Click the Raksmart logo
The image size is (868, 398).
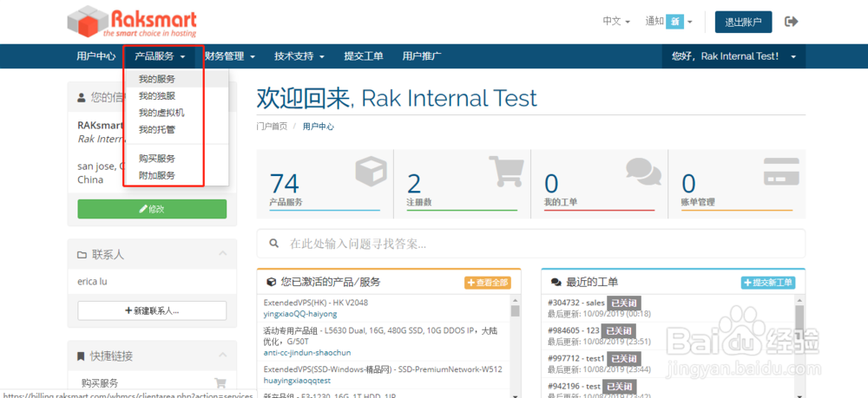click(x=132, y=22)
